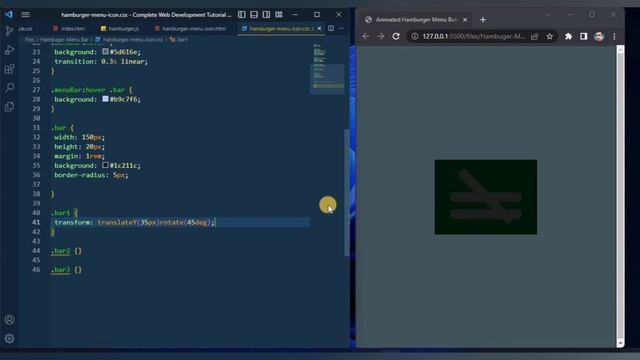Open color picker for #5d616e swatch
The height and width of the screenshot is (360, 640).
(105, 52)
